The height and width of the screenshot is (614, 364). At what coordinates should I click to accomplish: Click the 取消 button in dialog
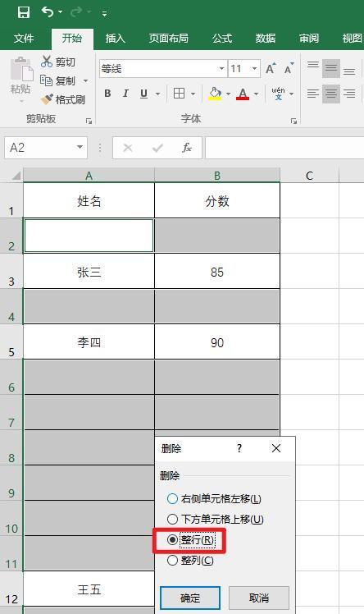pos(259,598)
